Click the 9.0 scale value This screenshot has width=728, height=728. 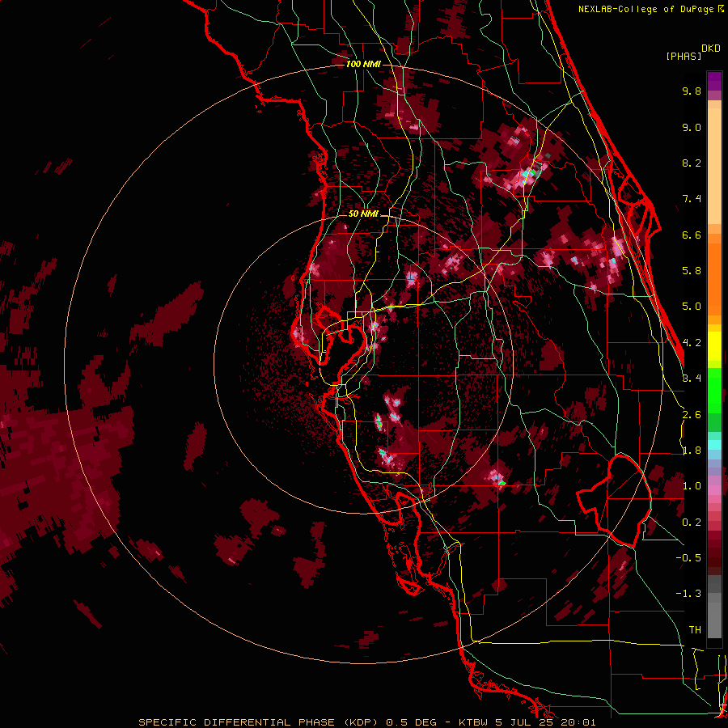tap(692, 127)
